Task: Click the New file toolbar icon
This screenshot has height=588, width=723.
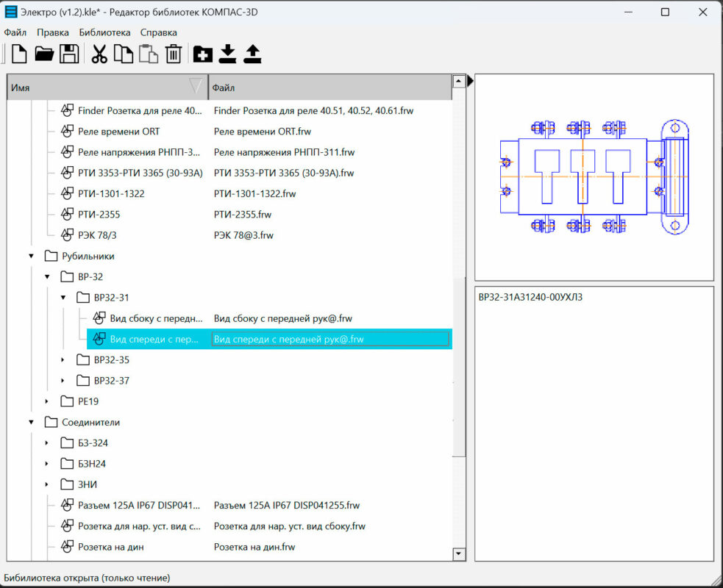Action: [19, 54]
